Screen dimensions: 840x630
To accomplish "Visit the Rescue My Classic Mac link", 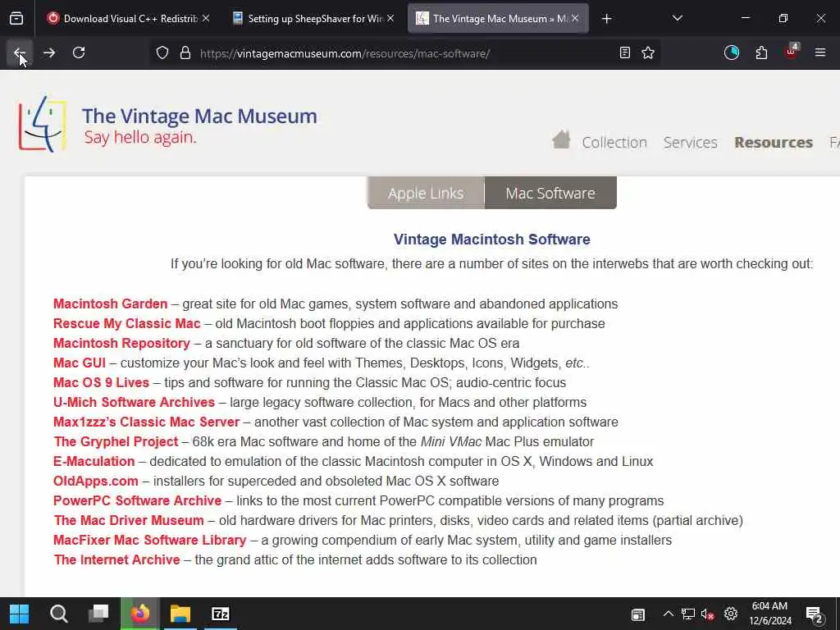I will [x=127, y=323].
